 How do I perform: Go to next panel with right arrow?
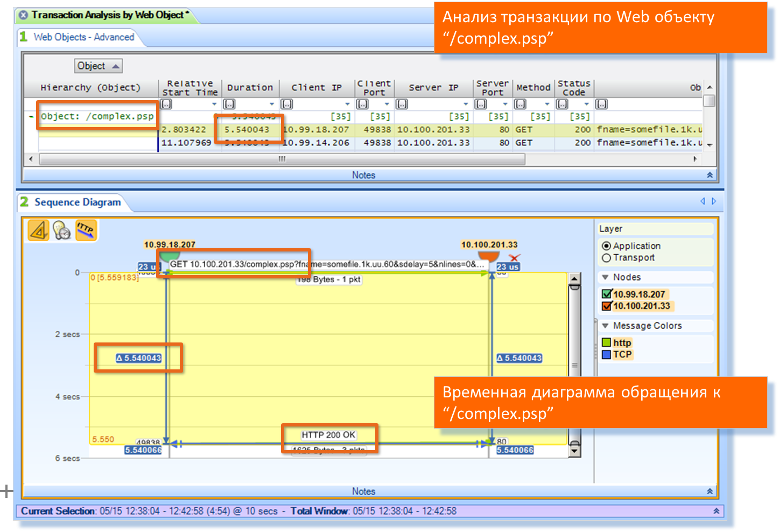714,201
